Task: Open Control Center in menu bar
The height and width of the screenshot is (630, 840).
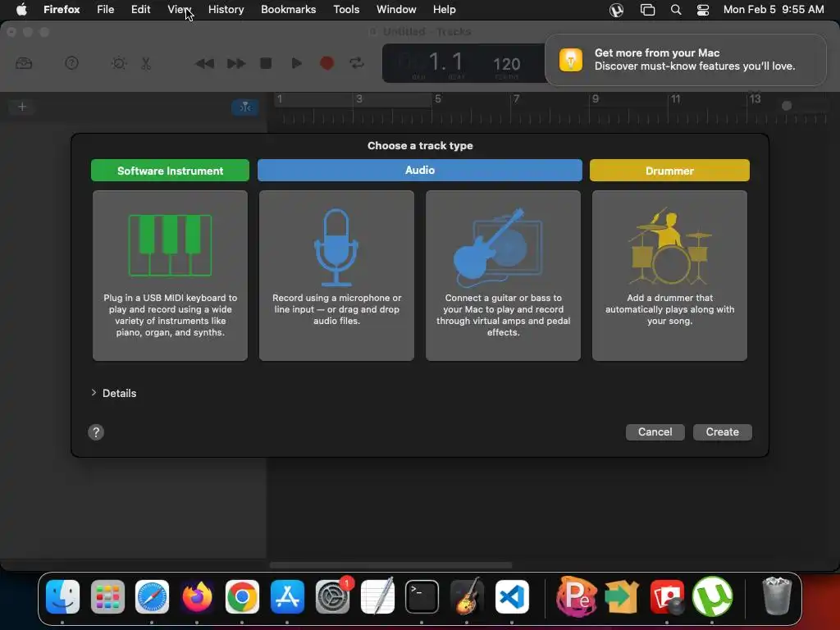Action: click(x=703, y=10)
